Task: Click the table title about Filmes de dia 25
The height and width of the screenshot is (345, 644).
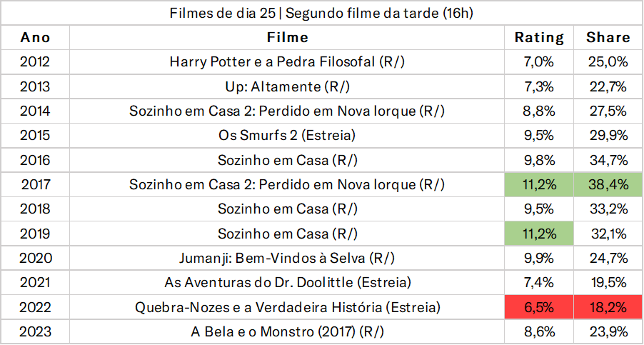Action: click(x=321, y=13)
